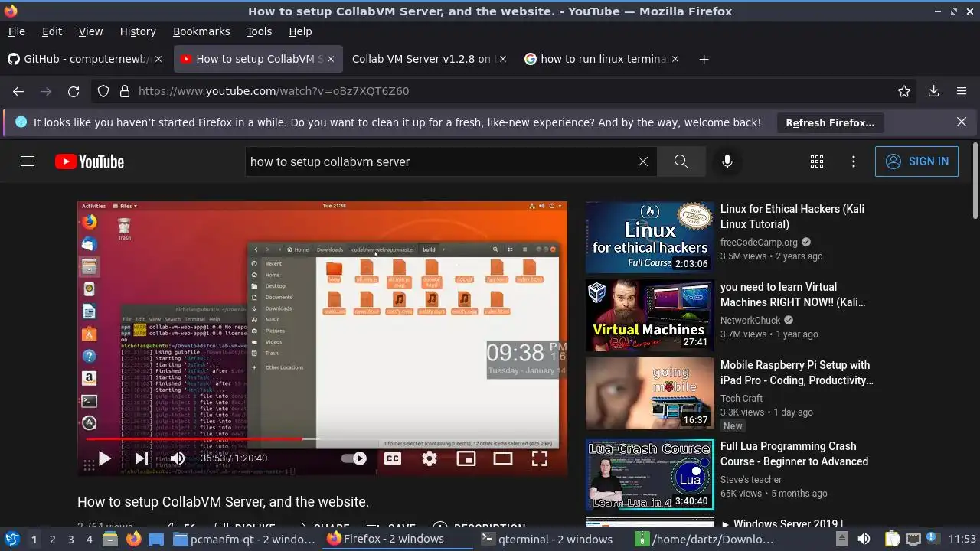The height and width of the screenshot is (551, 980).
Task: Open the Tools menu
Action: click(259, 31)
